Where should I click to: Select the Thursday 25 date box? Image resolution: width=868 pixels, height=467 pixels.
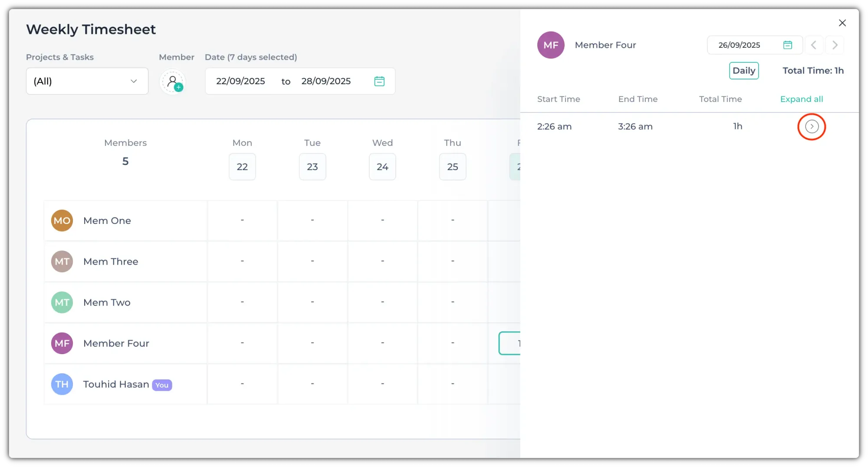[452, 167]
